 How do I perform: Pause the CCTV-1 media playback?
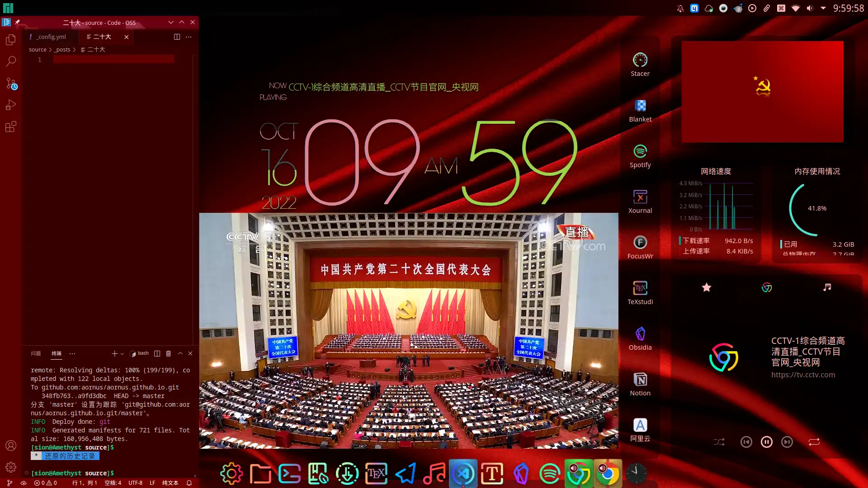click(x=766, y=442)
